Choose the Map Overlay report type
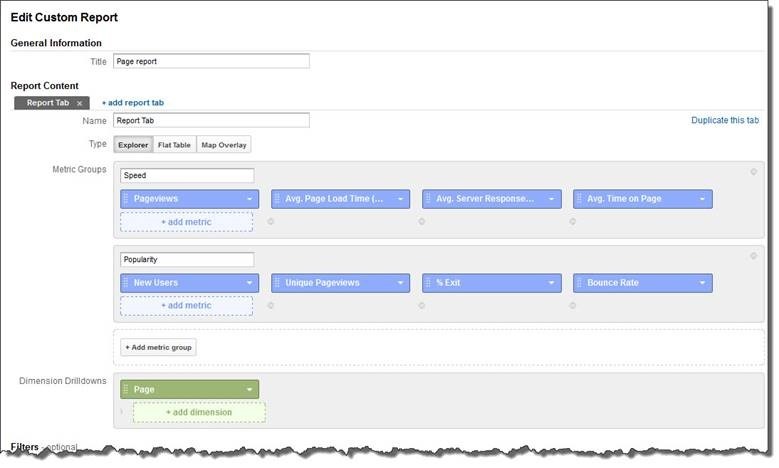The image size is (779, 468). click(x=224, y=145)
